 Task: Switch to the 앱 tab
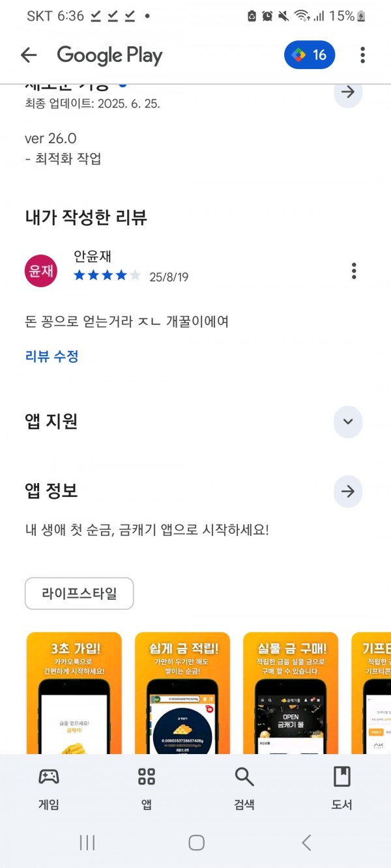coord(147,788)
